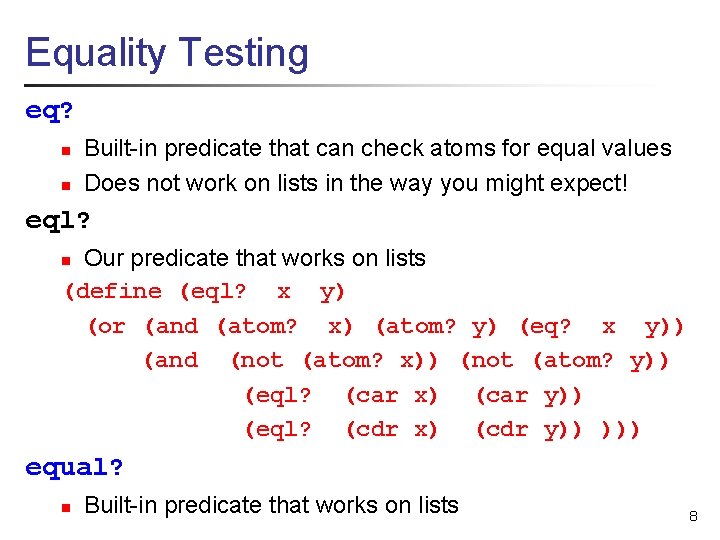Click the bottom text 'Built-in predicate that works on lists'
Viewport: 720px width, 540px height.
coord(271,505)
